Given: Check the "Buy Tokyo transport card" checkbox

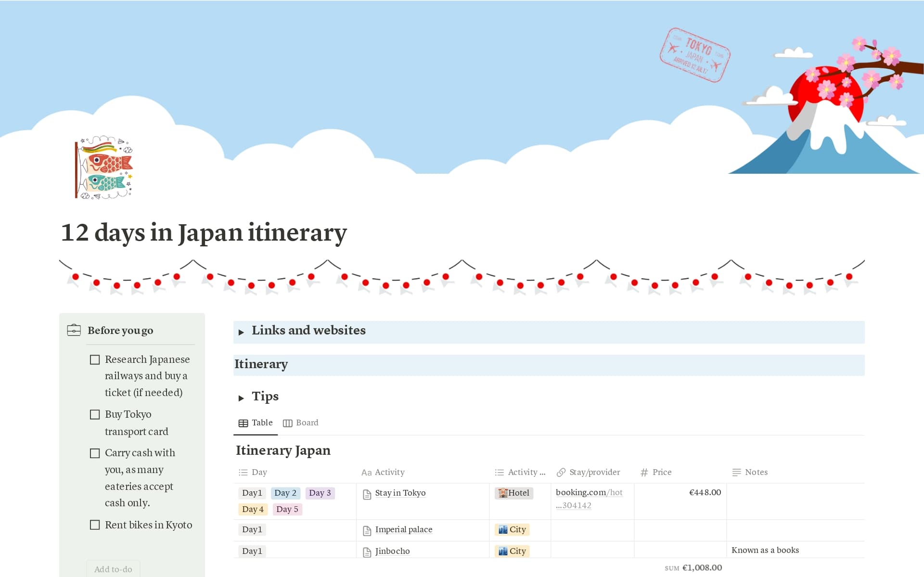Looking at the screenshot, I should 94,414.
